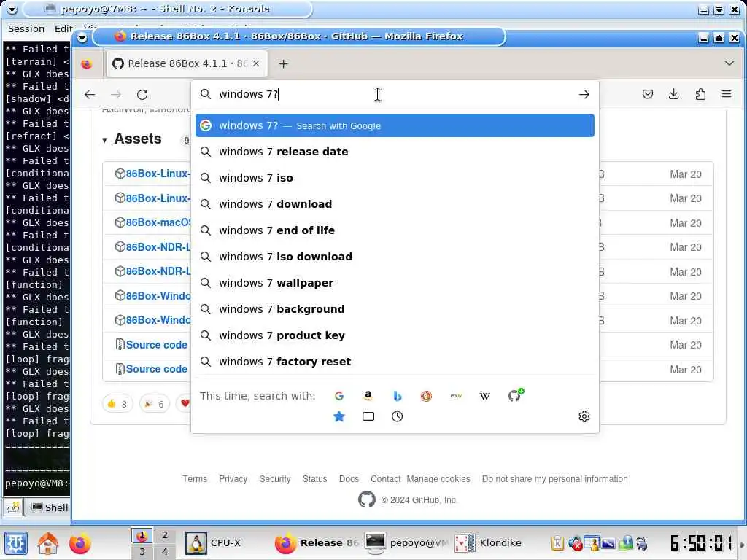Search this time with DuckDuckGo
The image size is (747, 560).
pyautogui.click(x=426, y=396)
